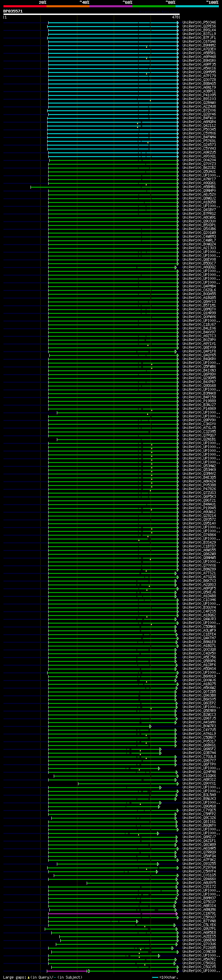Open hit UniRef100_P50346
Image resolution: width=222 pixels, height=980 pixels.
199,23
